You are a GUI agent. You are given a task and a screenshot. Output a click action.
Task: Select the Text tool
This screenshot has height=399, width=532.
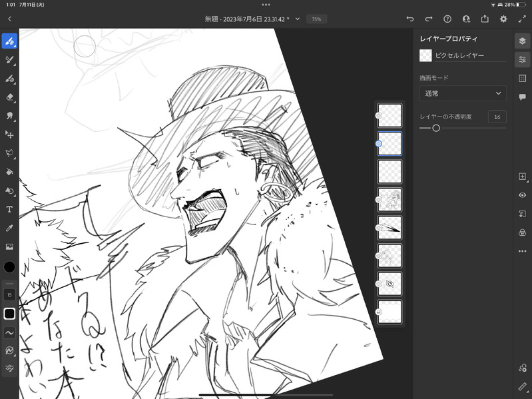(9, 209)
